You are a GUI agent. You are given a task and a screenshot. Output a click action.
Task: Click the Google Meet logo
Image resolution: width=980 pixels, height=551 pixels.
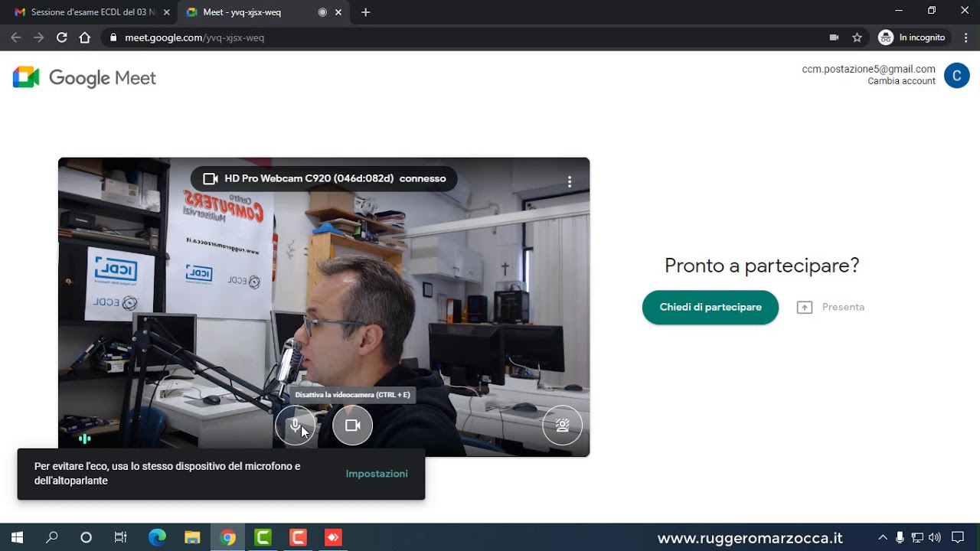84,77
